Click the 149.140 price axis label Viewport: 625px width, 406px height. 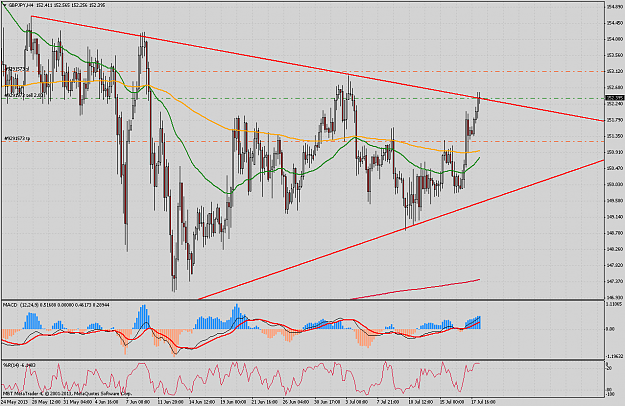tap(614, 217)
